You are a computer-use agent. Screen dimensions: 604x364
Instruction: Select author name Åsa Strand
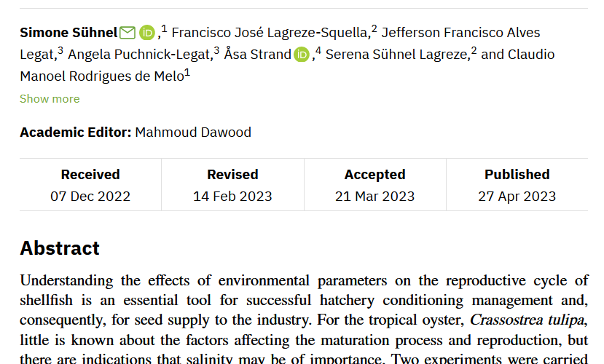257,55
